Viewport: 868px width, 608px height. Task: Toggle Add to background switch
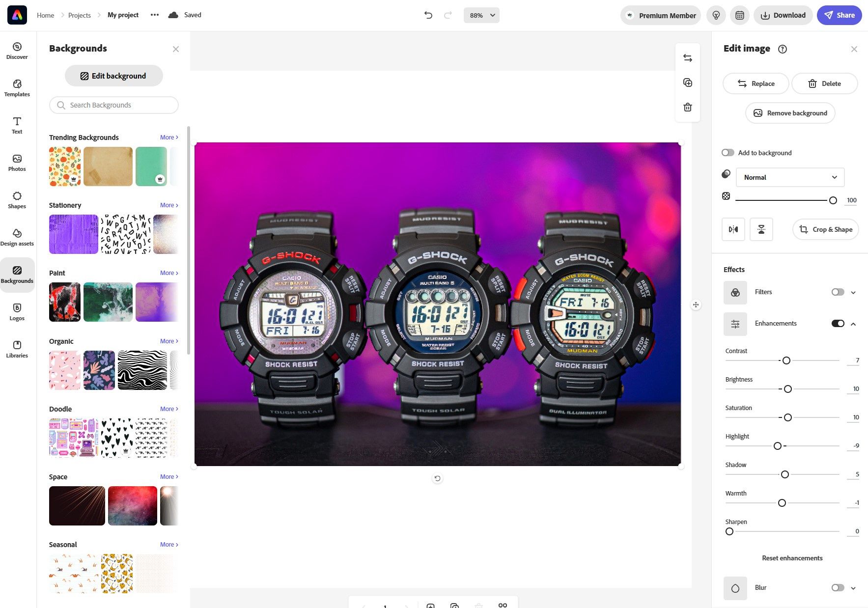[728, 153]
